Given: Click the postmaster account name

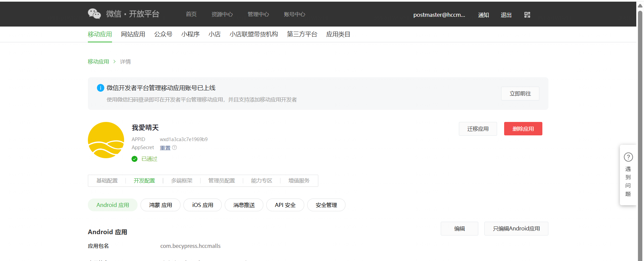Looking at the screenshot, I should point(439,15).
